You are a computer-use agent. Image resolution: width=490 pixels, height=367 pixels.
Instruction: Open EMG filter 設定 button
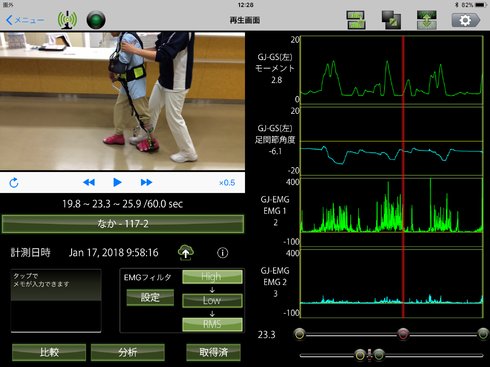pos(150,297)
